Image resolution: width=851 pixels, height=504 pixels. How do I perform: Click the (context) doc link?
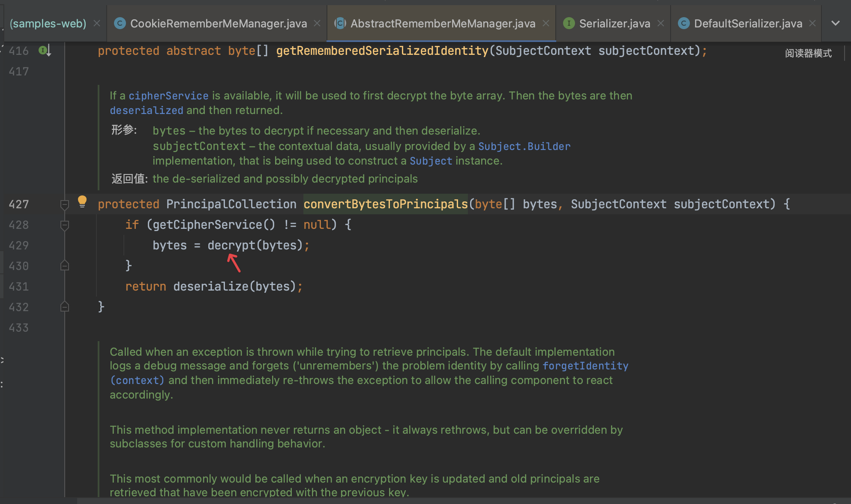coord(137,380)
